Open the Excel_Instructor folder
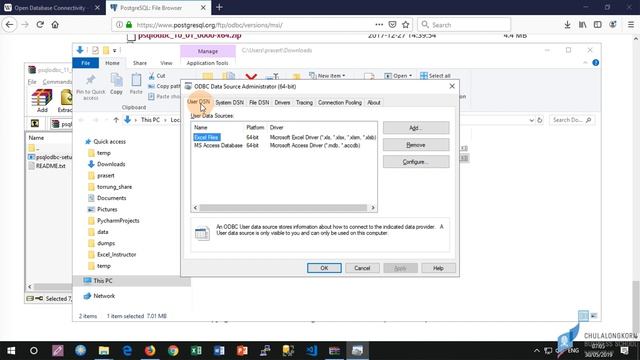The height and width of the screenshot is (360, 640). (116, 254)
